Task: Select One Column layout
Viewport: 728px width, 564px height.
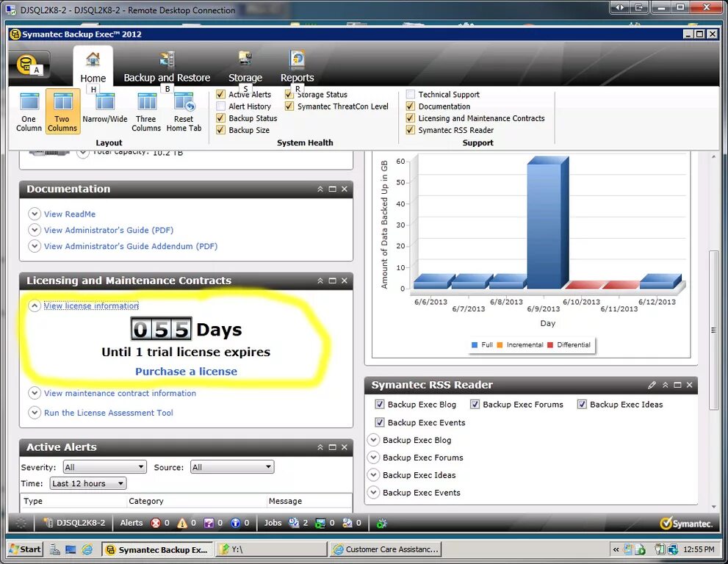Action: coord(29,112)
